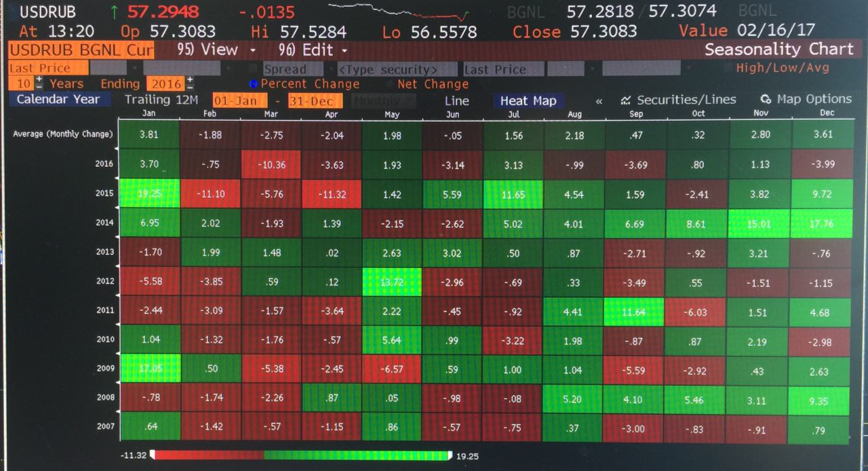Click the USDRUB BGNL Cur security field
Image resolution: width=868 pixels, height=471 pixels.
click(x=81, y=50)
